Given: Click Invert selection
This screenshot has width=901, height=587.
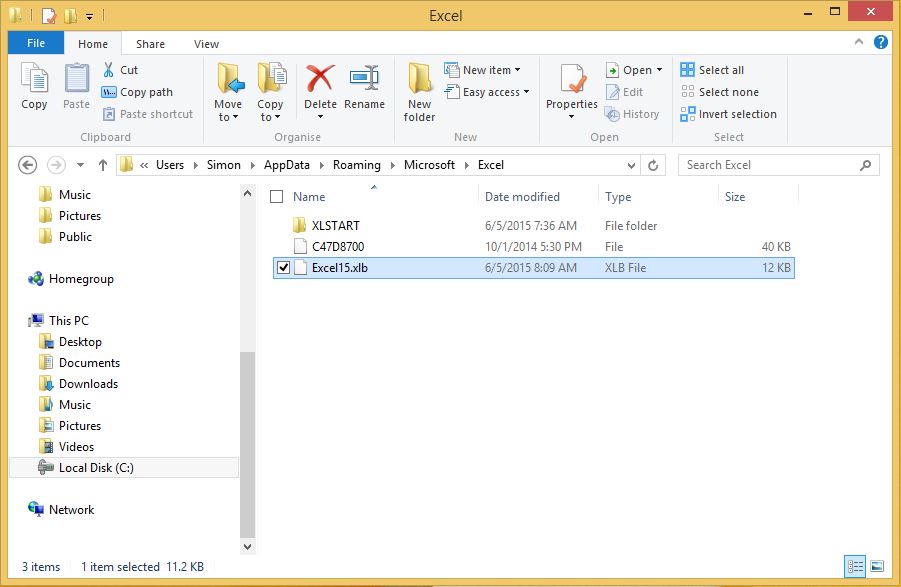Looking at the screenshot, I should coord(729,114).
